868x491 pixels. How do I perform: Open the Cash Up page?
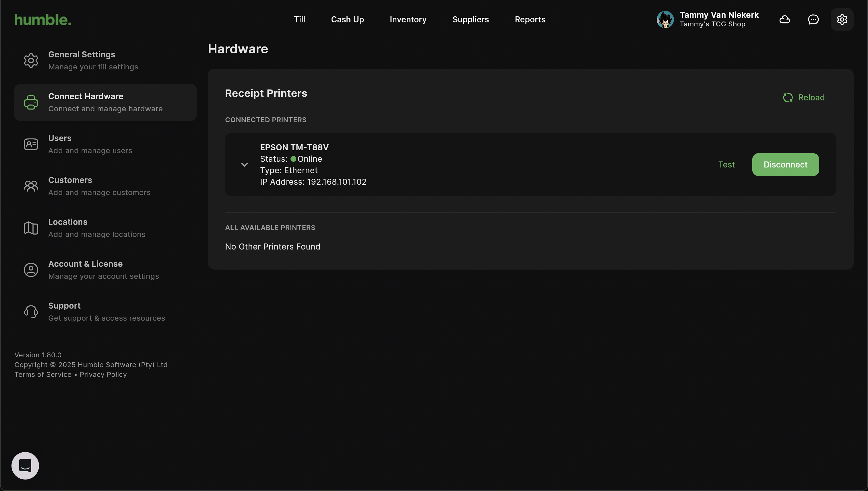[347, 20]
